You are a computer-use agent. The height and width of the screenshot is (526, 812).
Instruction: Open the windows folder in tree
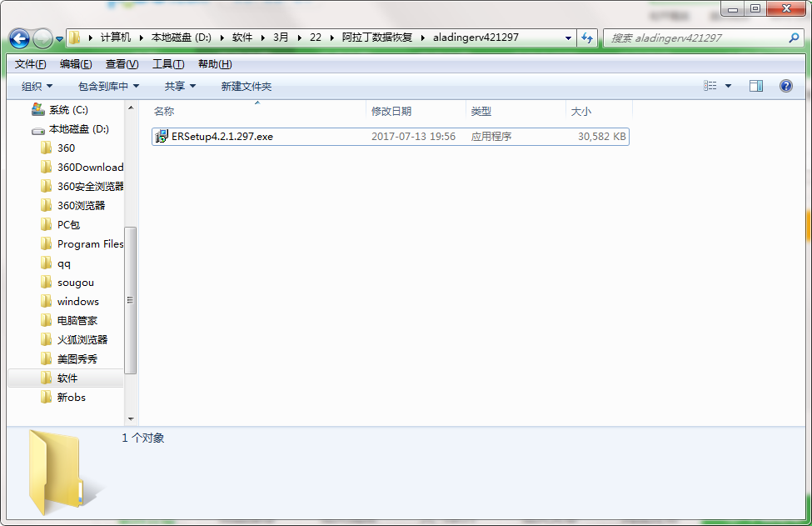click(x=77, y=301)
